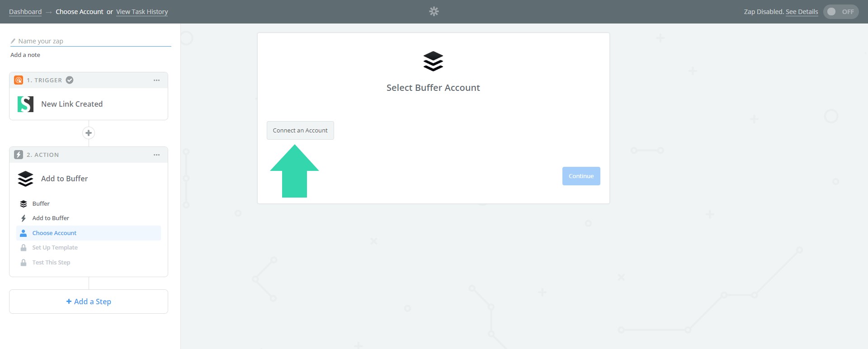This screenshot has width=868, height=349.
Task: Open the action step options menu
Action: [x=156, y=155]
